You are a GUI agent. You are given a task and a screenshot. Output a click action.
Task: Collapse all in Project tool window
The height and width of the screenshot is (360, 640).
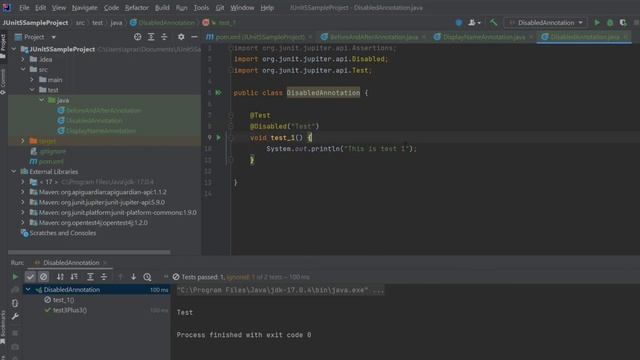coord(164,37)
